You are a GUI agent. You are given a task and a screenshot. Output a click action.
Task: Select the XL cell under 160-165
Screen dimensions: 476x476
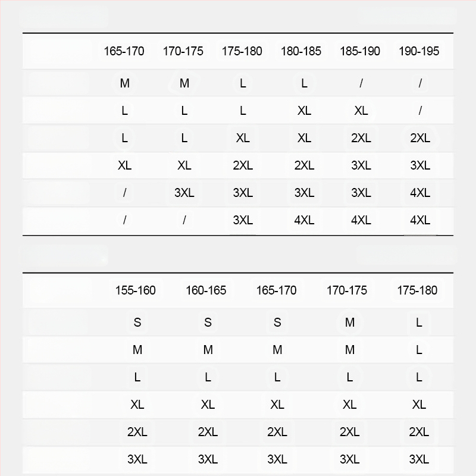tap(208, 405)
